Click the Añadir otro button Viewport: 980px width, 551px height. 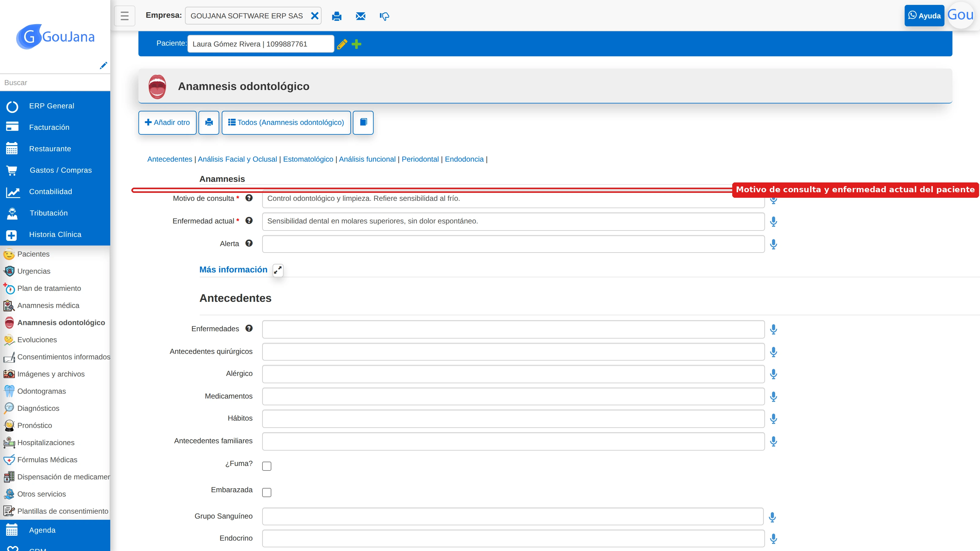168,122
